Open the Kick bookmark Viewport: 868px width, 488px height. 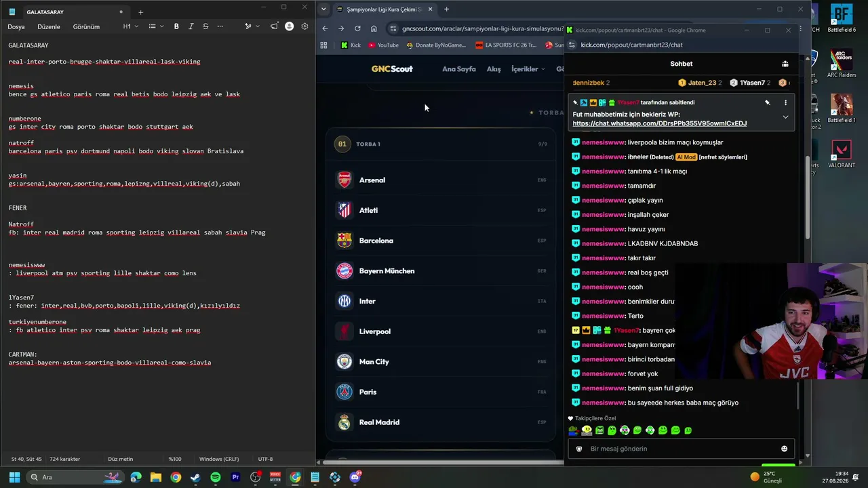[x=351, y=45]
